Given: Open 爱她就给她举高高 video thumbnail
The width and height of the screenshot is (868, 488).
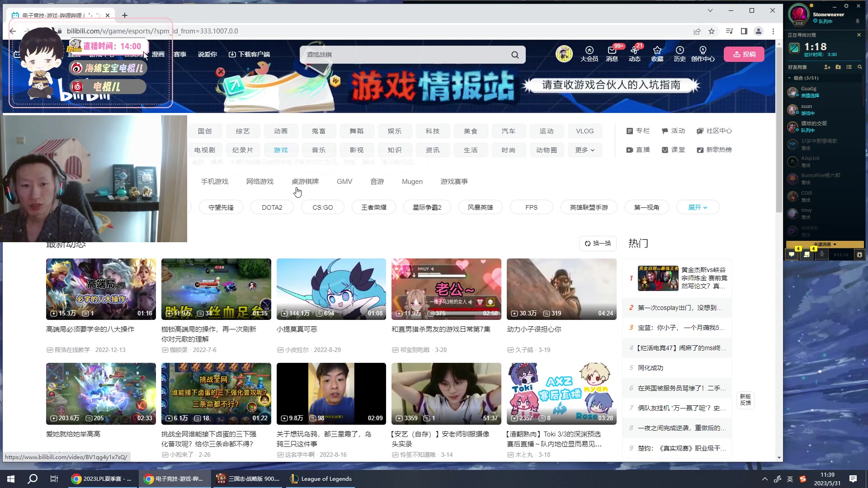Looking at the screenshot, I should click(101, 394).
